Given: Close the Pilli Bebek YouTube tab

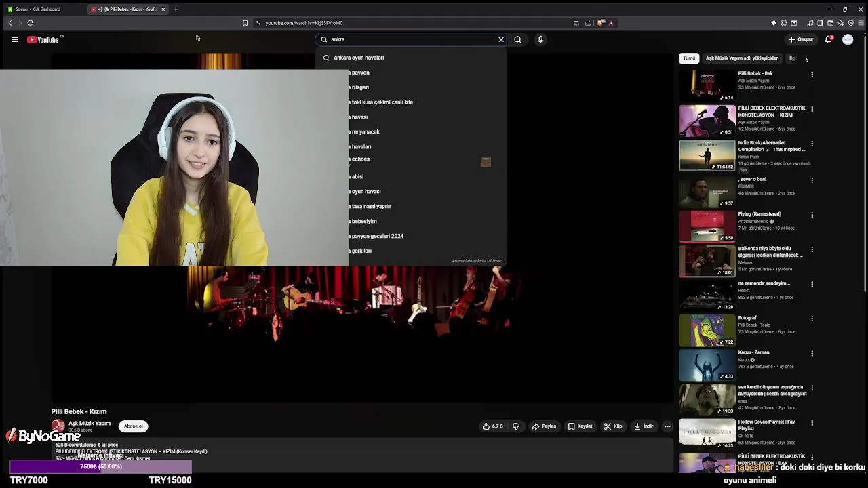Looking at the screenshot, I should coord(163,9).
